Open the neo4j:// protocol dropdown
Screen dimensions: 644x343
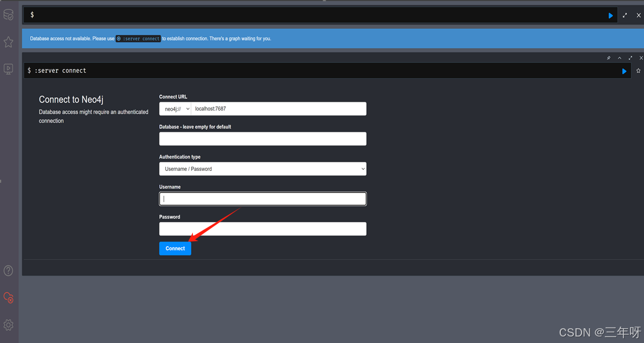coord(175,108)
